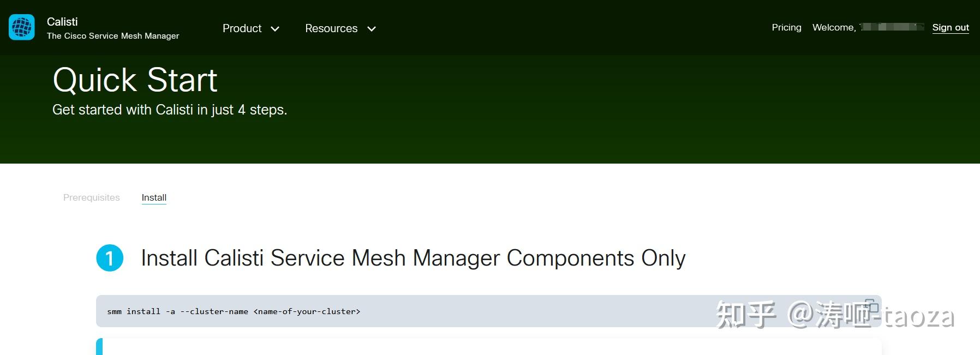Click the smm install command code block
980x355 pixels.
(437, 311)
